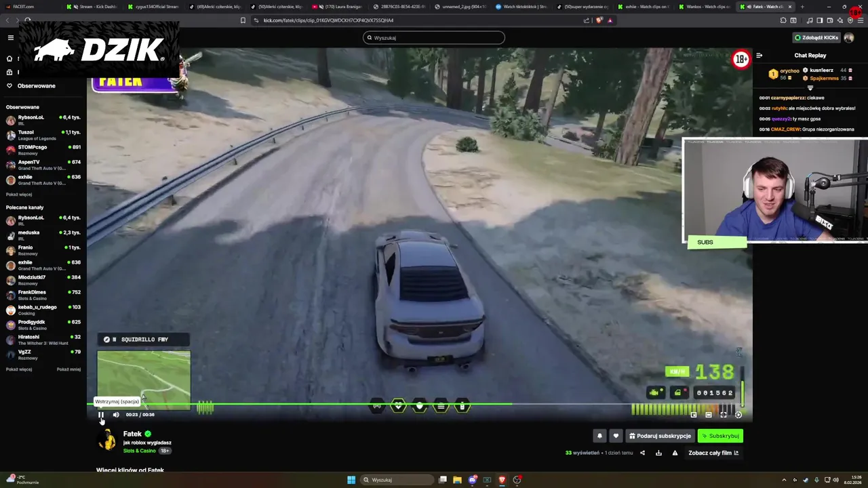Image resolution: width=868 pixels, height=488 pixels.
Task: Click the browser address bar URL
Action: (328, 20)
